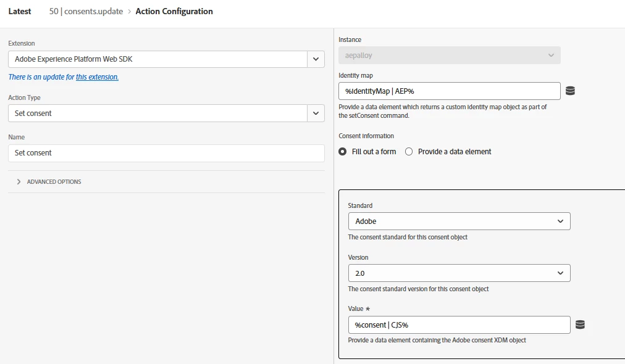The width and height of the screenshot is (625, 364).
Task: Click the Action Configuration breadcrumb
Action: (x=174, y=12)
